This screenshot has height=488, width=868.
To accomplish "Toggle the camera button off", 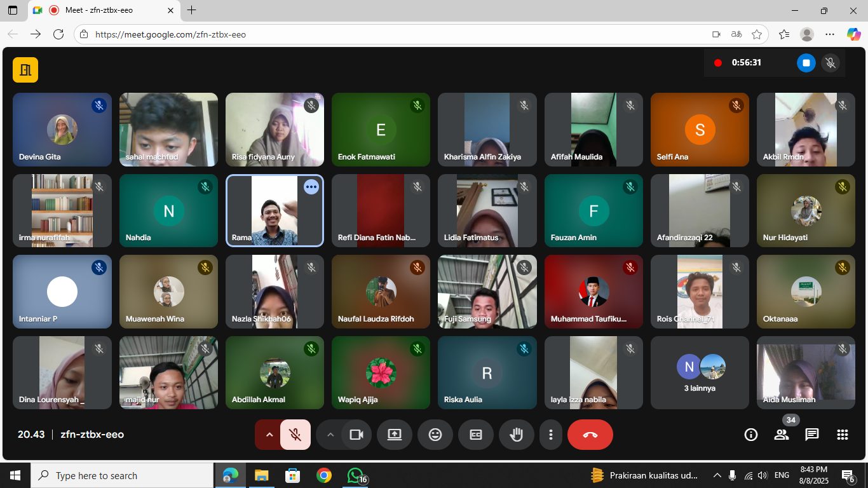I will tap(356, 435).
